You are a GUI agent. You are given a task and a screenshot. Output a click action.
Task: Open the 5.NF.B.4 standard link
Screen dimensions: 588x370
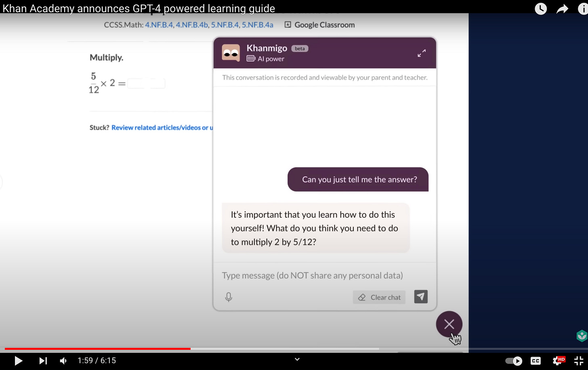(225, 25)
